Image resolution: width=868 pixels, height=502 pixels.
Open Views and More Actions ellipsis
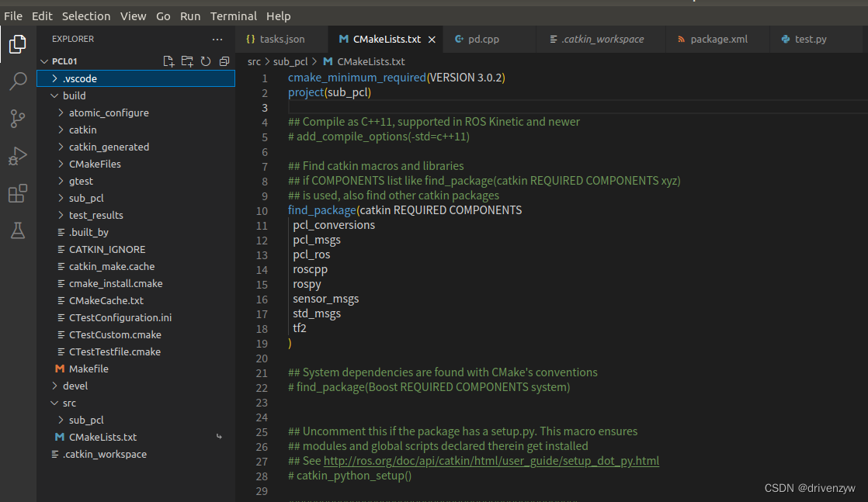[217, 39]
